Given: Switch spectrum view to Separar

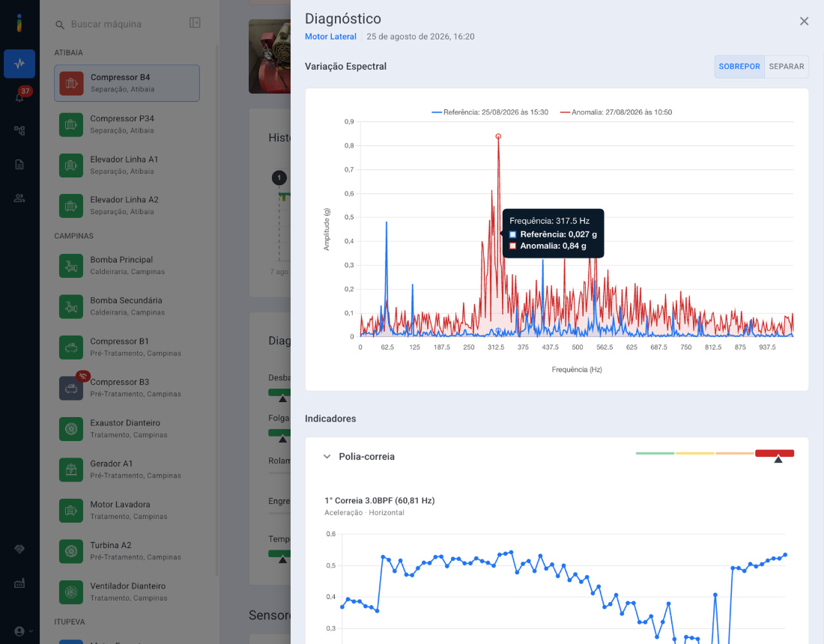Looking at the screenshot, I should click(786, 67).
